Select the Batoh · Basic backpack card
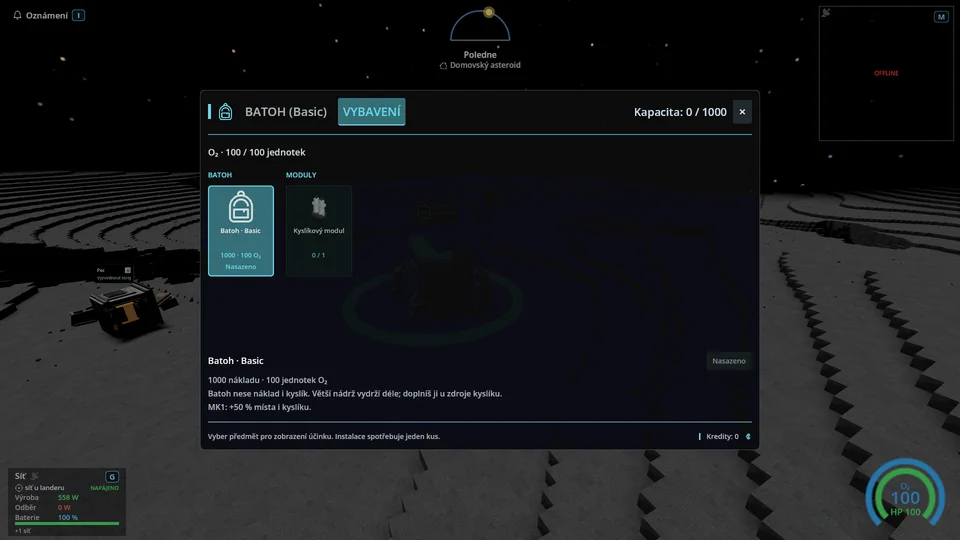This screenshot has width=960, height=540. (241, 231)
